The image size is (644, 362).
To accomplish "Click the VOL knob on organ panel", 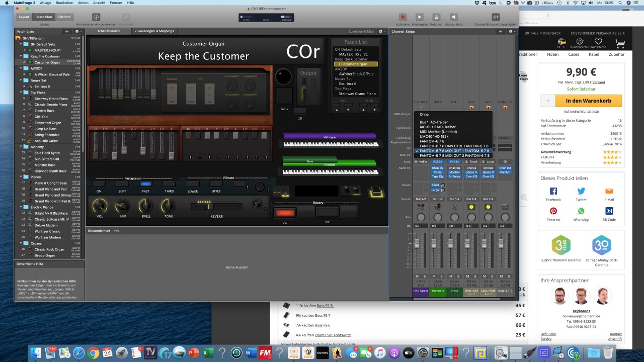I will point(100,205).
